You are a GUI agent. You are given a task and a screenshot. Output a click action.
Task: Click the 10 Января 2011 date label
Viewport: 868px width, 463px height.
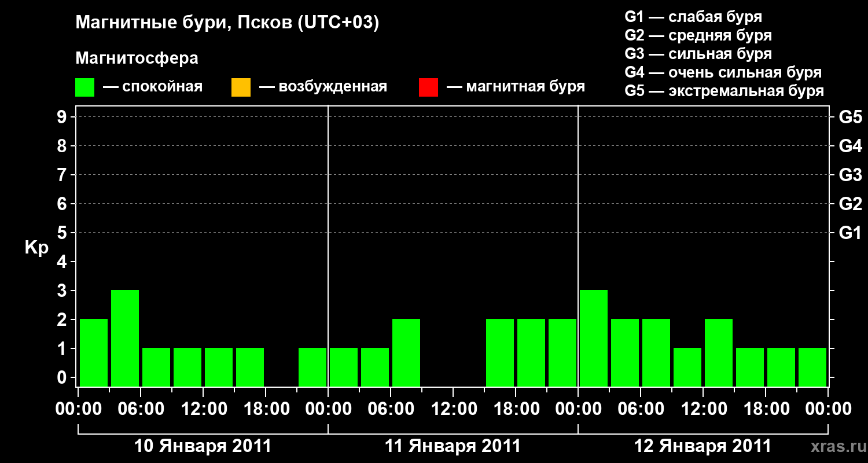(203, 446)
